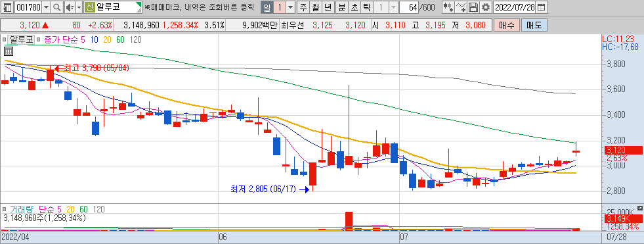Toggle the 알루코 price series checkbox

pos(5,40)
